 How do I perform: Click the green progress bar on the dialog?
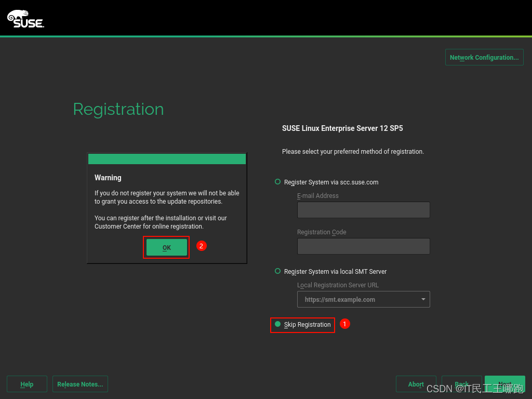point(166,158)
